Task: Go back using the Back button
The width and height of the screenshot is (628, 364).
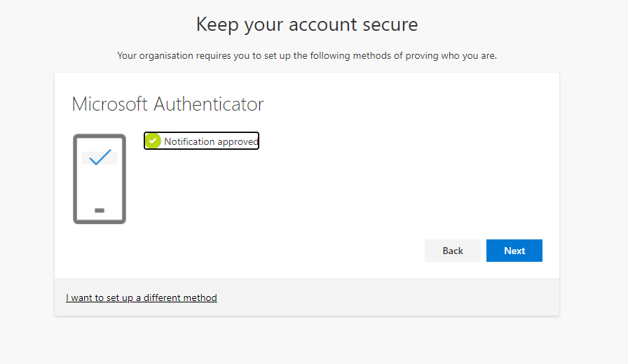Action: pos(453,251)
